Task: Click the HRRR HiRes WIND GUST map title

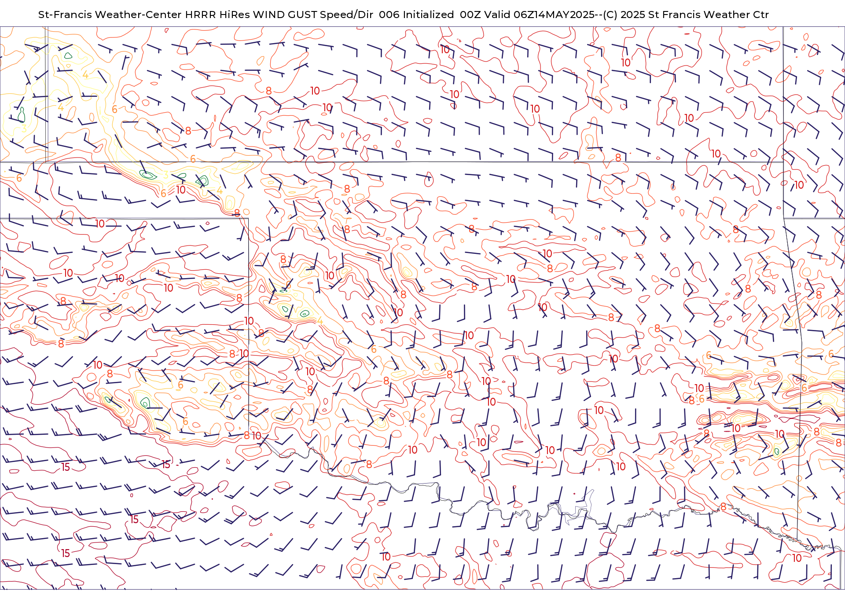Action: (x=403, y=15)
